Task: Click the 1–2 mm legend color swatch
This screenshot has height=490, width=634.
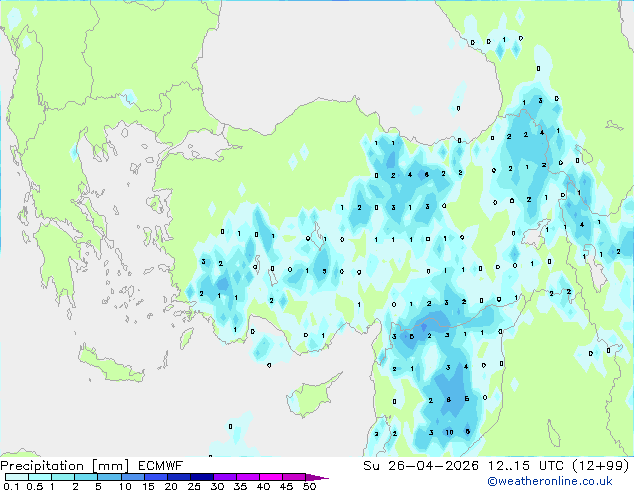Action: (x=63, y=477)
